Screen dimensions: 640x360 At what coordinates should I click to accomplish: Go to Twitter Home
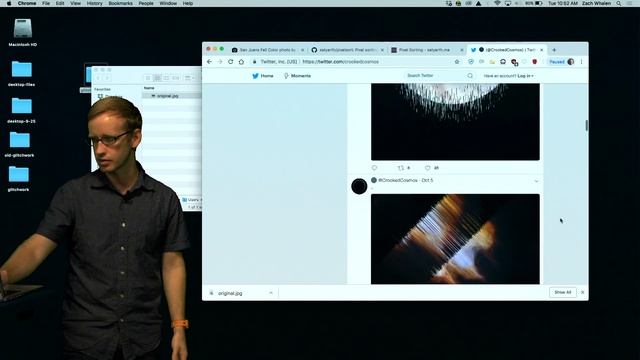262,76
